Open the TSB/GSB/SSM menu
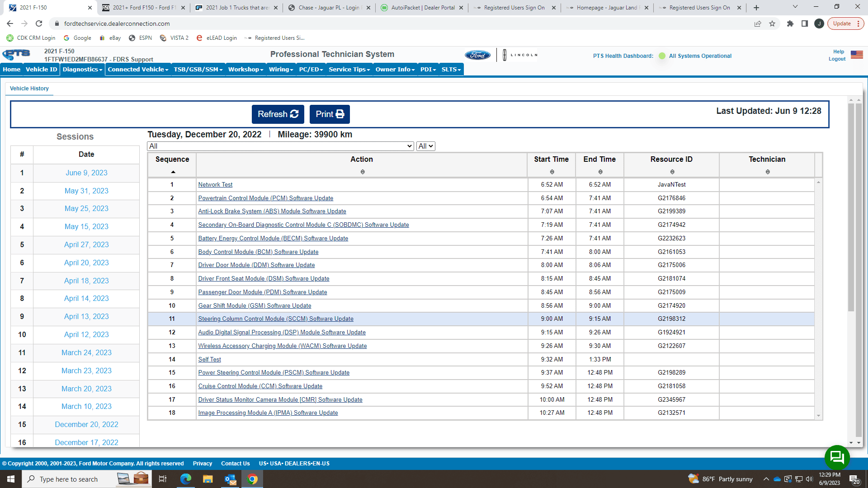The image size is (868, 488). tap(198, 69)
